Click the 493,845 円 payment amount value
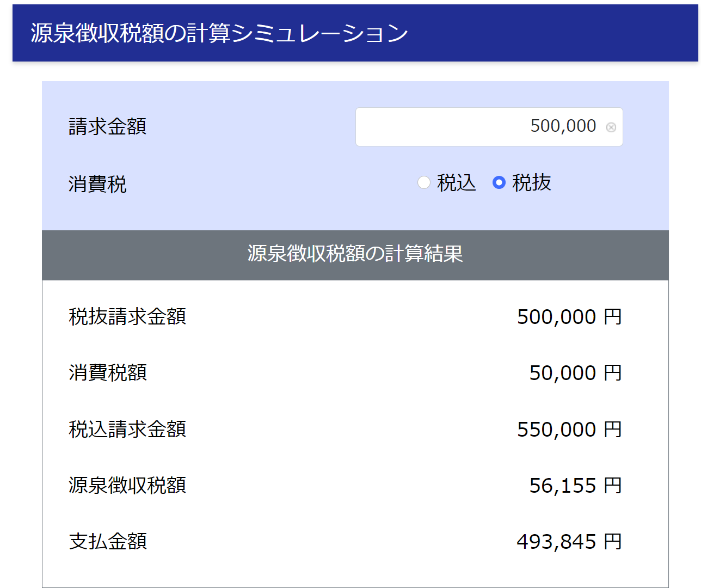701x588 pixels. [569, 542]
